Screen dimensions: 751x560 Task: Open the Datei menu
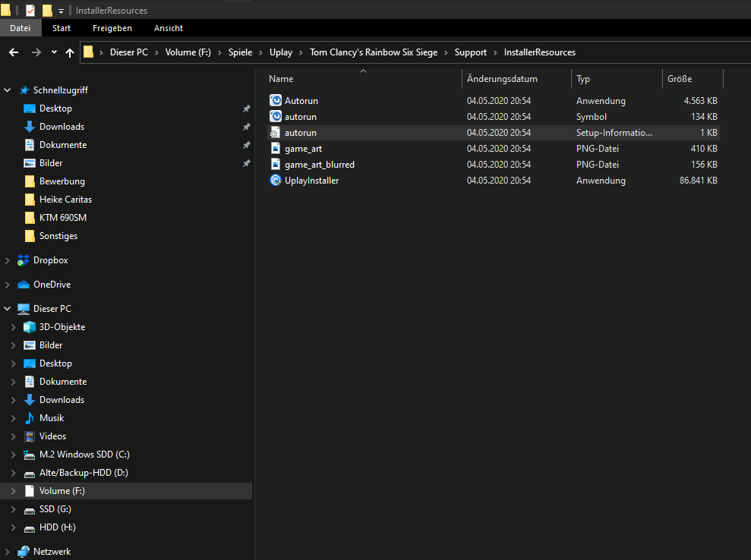tap(20, 28)
